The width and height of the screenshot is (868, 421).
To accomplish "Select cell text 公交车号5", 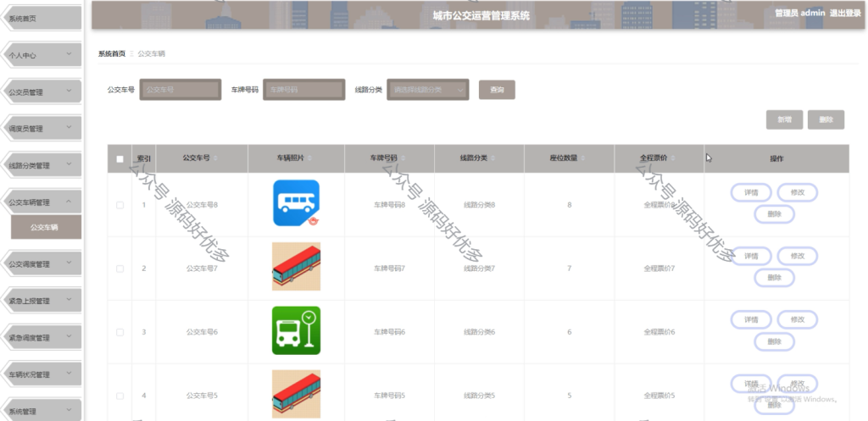I will pos(202,396).
